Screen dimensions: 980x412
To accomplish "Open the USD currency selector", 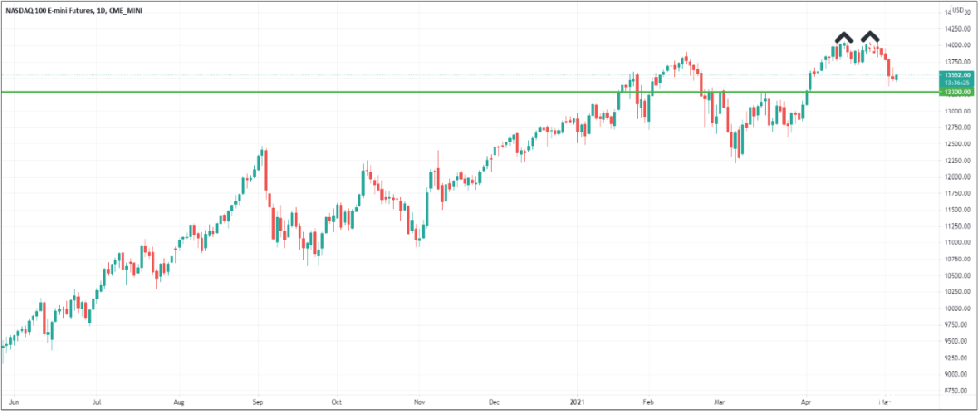I will tap(959, 11).
